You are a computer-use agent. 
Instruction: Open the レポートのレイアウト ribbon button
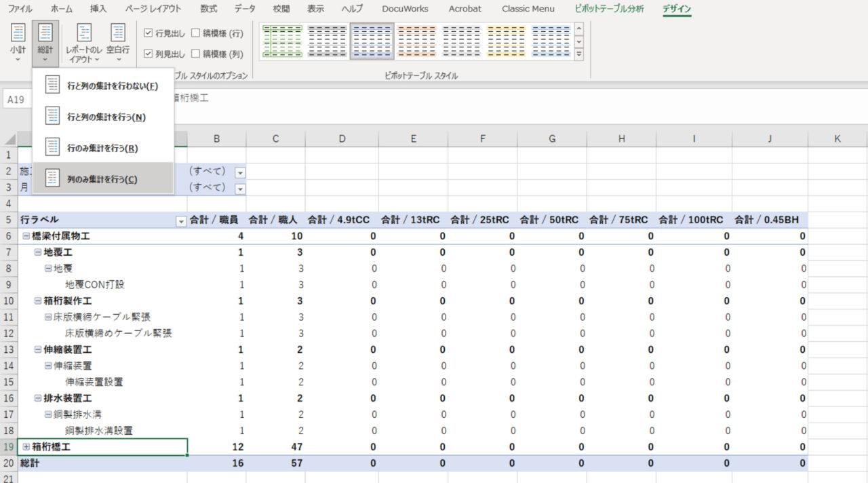click(x=83, y=42)
